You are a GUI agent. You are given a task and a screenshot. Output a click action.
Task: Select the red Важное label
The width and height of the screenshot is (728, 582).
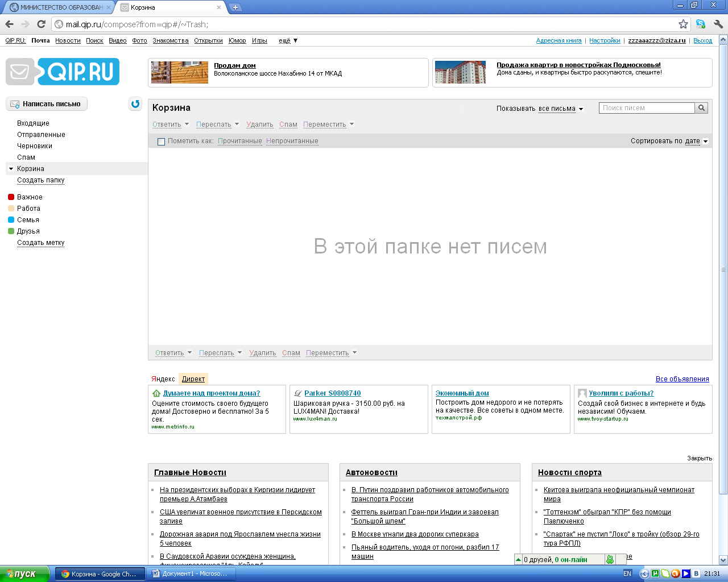(x=25, y=197)
